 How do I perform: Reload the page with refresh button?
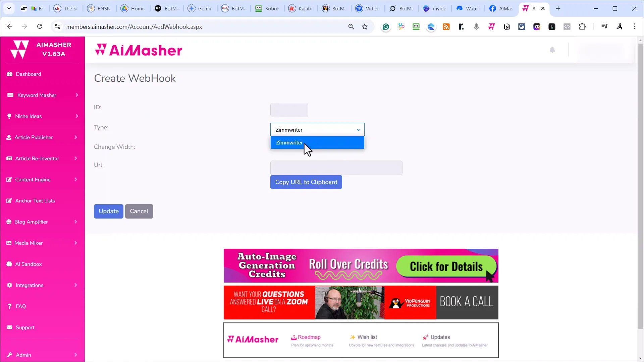[x=40, y=26]
